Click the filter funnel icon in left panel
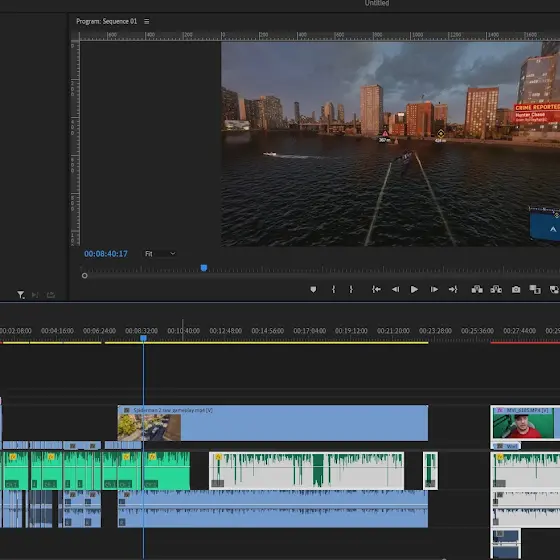Viewport: 560px width, 560px height. [20, 295]
